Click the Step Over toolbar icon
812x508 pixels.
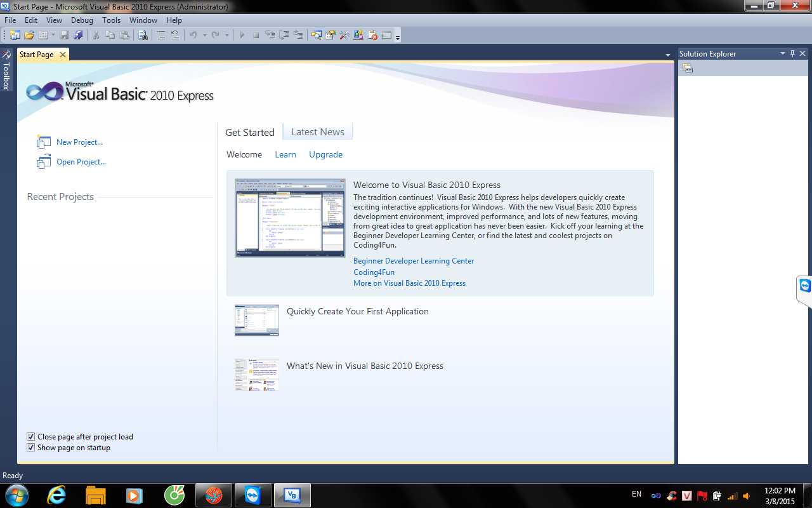click(284, 35)
